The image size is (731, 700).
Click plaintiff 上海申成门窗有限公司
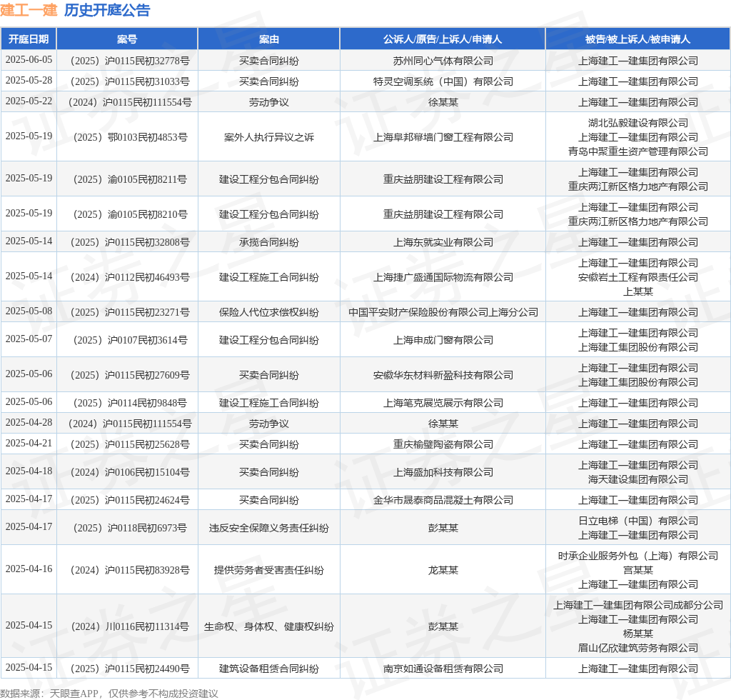443,341
